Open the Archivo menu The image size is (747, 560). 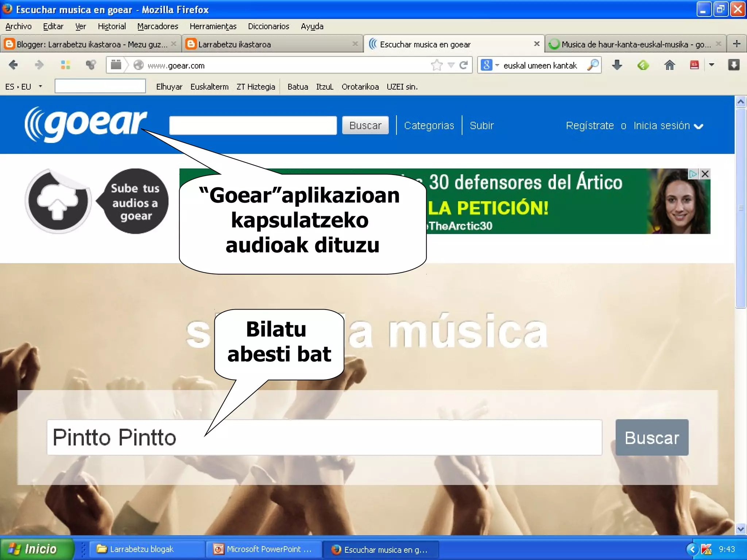pos(19,26)
